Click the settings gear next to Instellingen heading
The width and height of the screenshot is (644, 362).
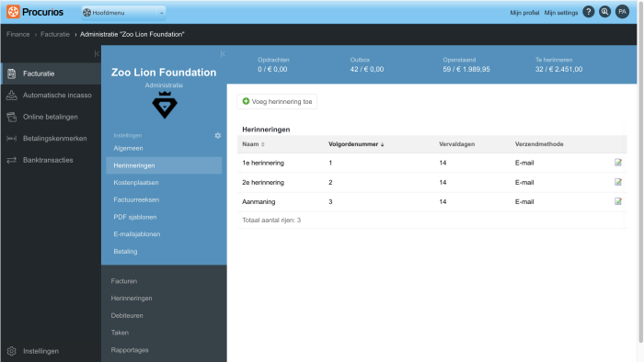(x=218, y=135)
